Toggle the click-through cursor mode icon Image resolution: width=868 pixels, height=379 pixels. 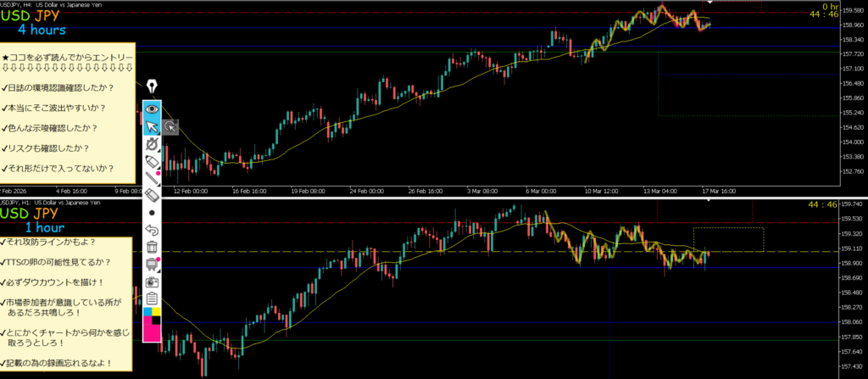170,127
